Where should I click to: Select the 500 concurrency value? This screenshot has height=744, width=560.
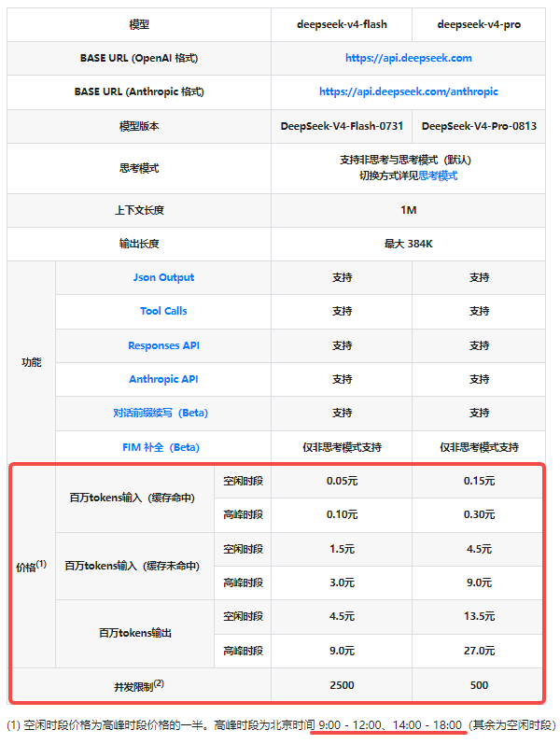point(479,685)
